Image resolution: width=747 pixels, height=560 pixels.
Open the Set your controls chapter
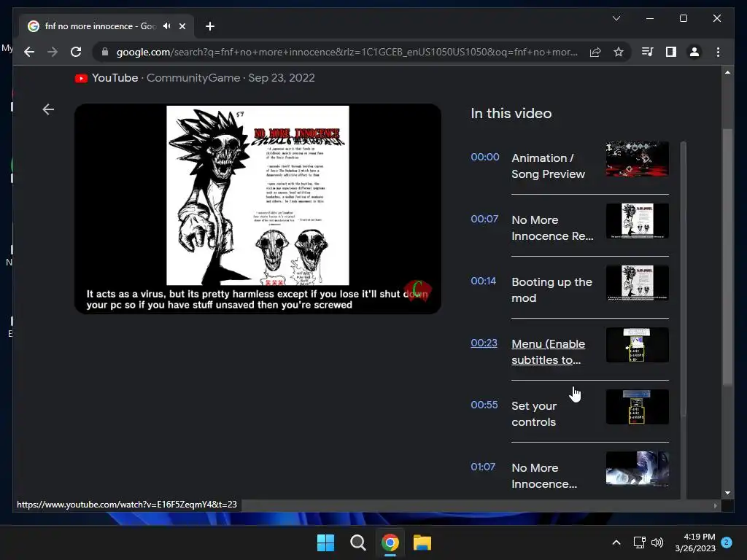534,413
